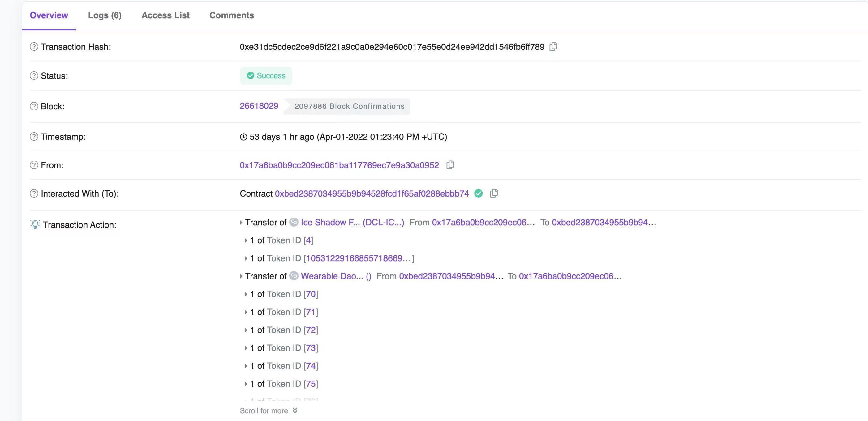The width and height of the screenshot is (868, 421).
Task: Switch to the Comments tab
Action: (x=231, y=15)
